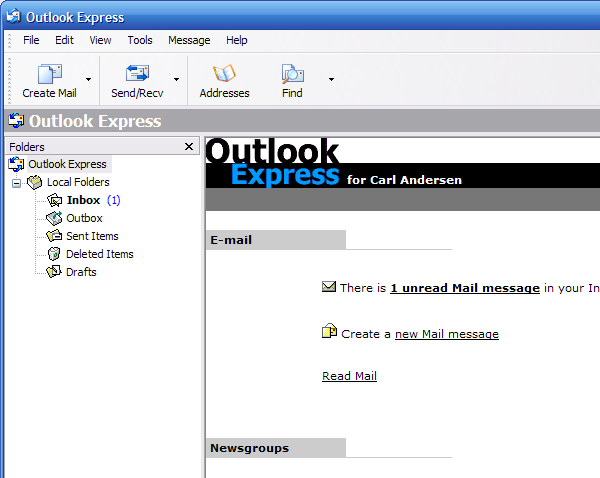600x478 pixels.
Task: Select the Deleted Items folder label
Action: [x=100, y=254]
